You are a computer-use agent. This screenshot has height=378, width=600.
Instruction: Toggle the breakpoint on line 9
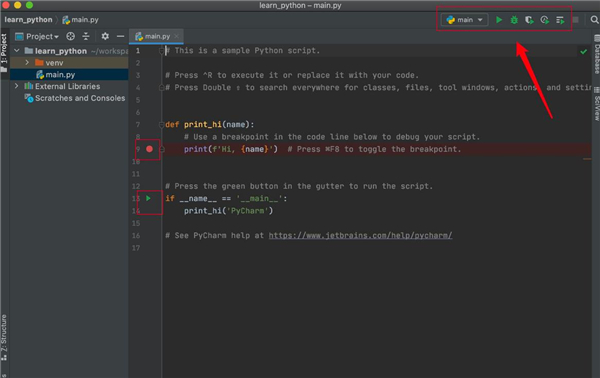click(x=149, y=149)
